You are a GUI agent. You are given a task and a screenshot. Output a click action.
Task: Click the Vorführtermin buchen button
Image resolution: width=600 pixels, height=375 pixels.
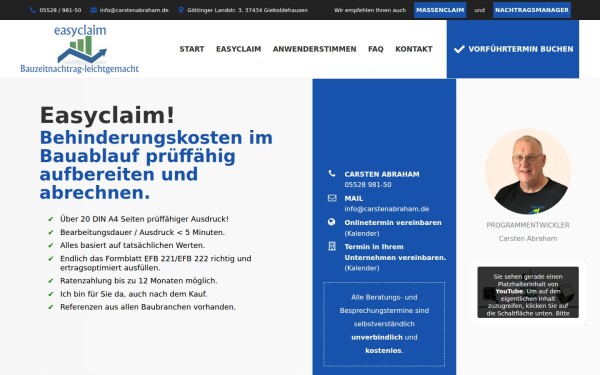tap(513, 49)
